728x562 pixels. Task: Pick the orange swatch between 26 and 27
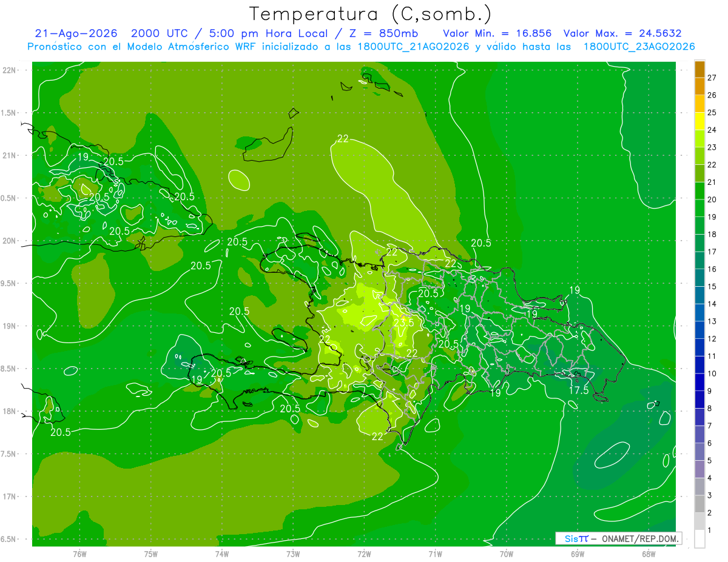(x=699, y=87)
